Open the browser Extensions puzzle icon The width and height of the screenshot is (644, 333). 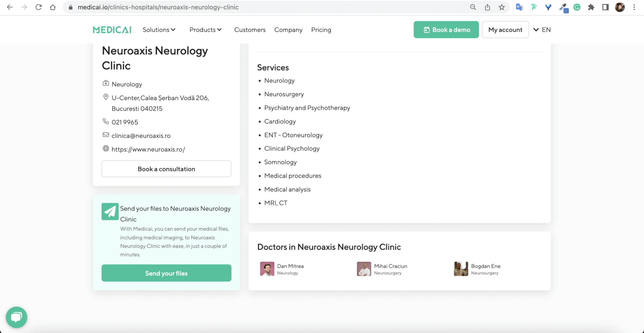(591, 7)
